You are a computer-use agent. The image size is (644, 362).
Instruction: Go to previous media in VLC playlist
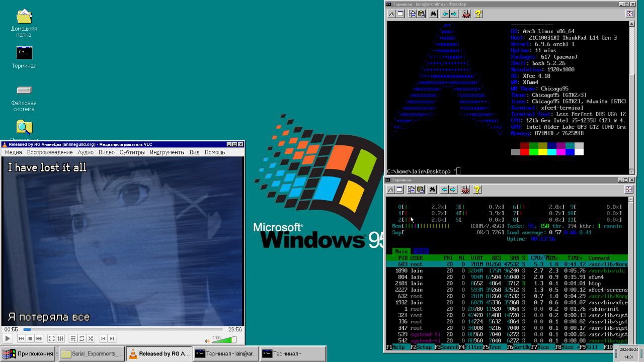(x=21, y=339)
